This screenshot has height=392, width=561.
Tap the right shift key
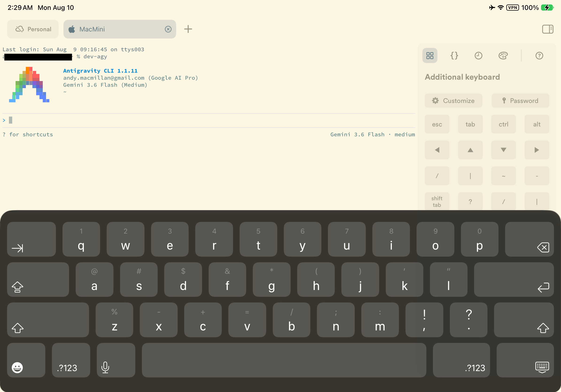(524, 320)
